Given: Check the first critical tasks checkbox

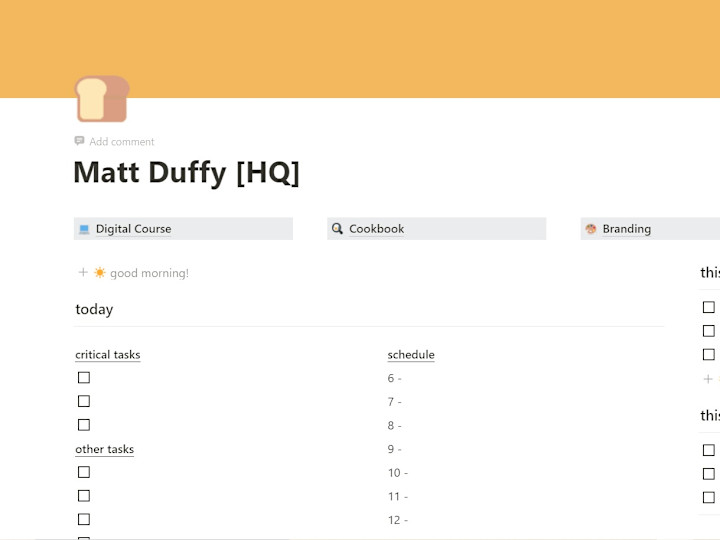Looking at the screenshot, I should coord(84,377).
